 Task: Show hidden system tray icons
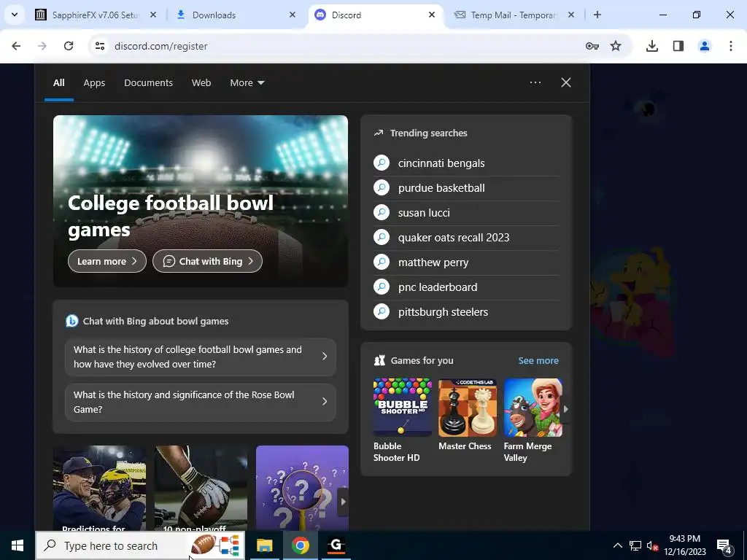(x=617, y=545)
